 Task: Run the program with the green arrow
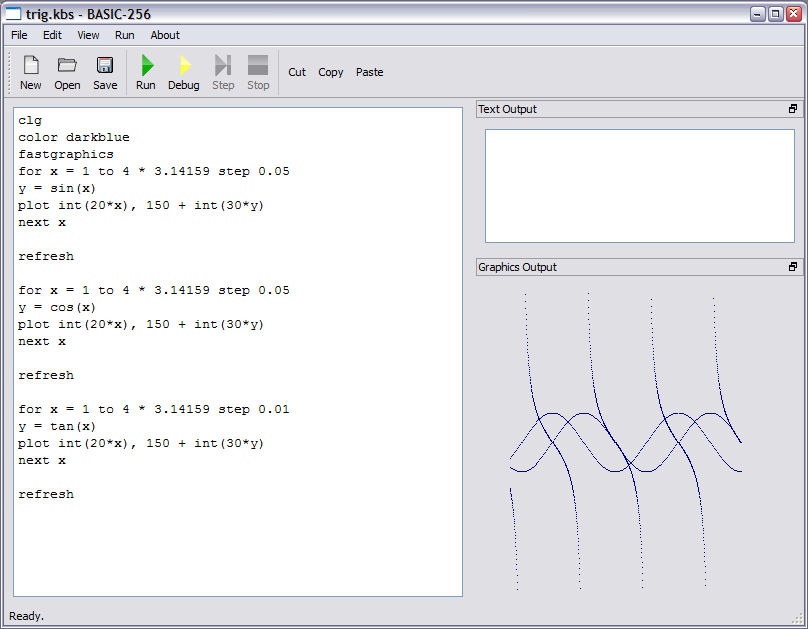[x=146, y=72]
